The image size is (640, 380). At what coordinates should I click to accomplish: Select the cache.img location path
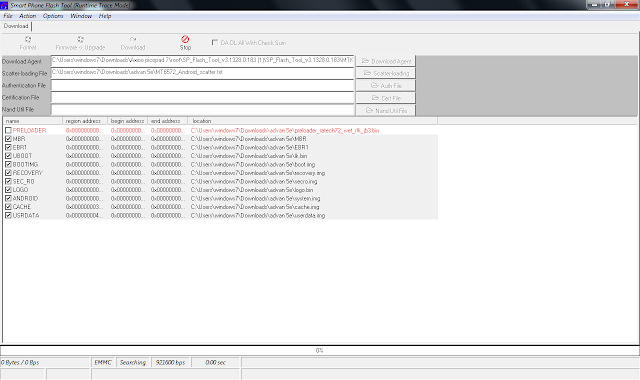(255, 207)
